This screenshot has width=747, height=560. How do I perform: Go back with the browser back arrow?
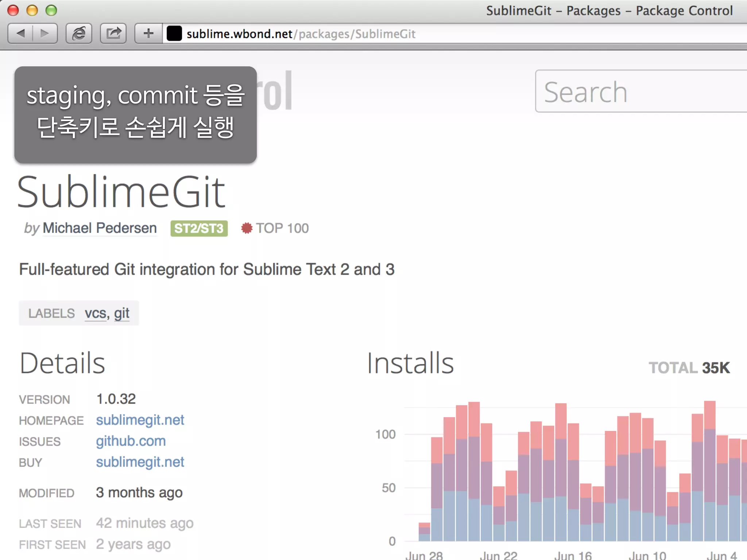pyautogui.click(x=20, y=34)
